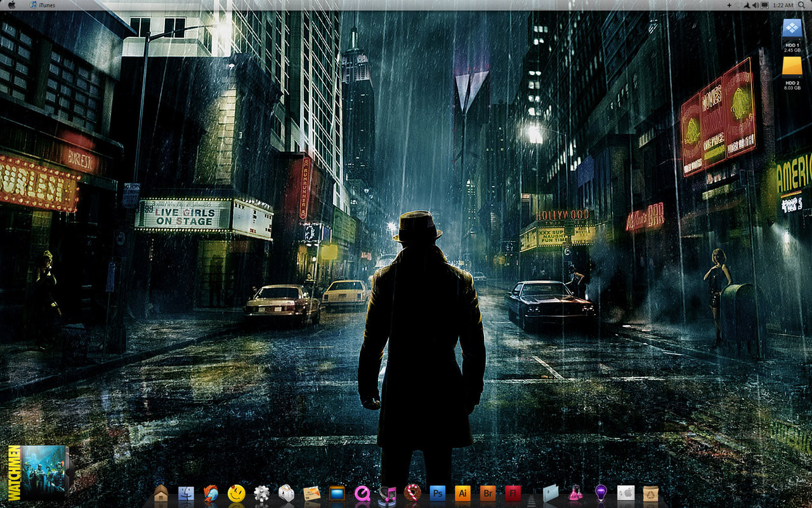
Task: Click the three-pointed icon in menu bar
Action: [747, 5]
